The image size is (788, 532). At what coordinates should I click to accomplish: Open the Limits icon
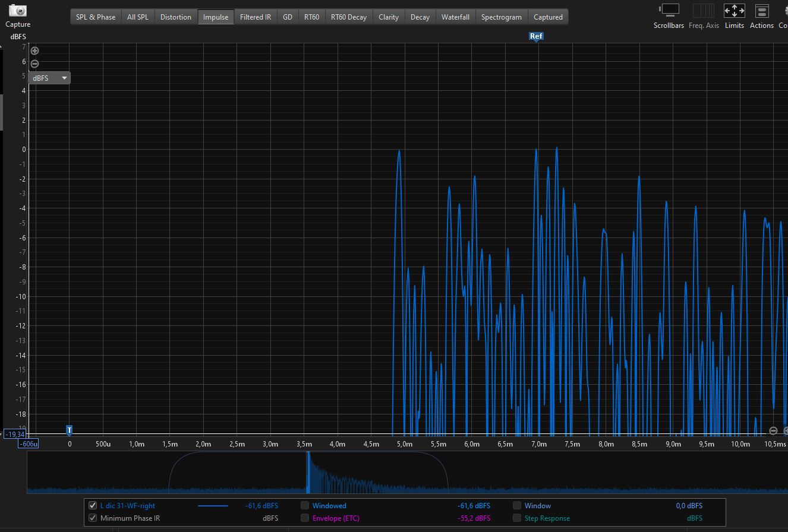pos(735,11)
